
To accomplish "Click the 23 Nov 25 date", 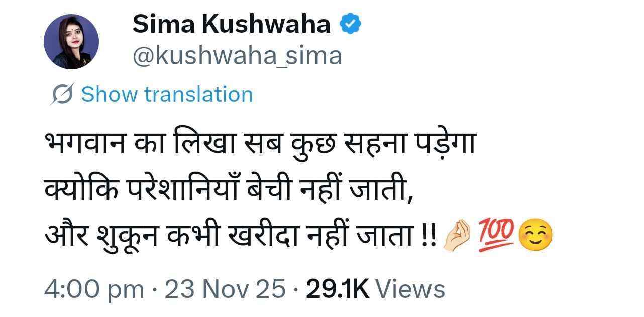I will pyautogui.click(x=225, y=289).
